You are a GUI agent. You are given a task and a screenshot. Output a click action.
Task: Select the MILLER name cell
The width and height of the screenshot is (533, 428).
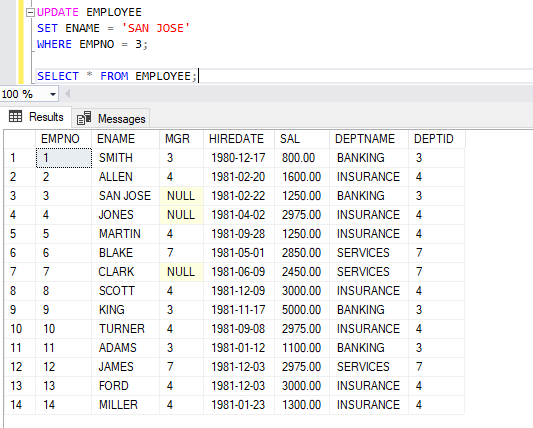(x=125, y=405)
